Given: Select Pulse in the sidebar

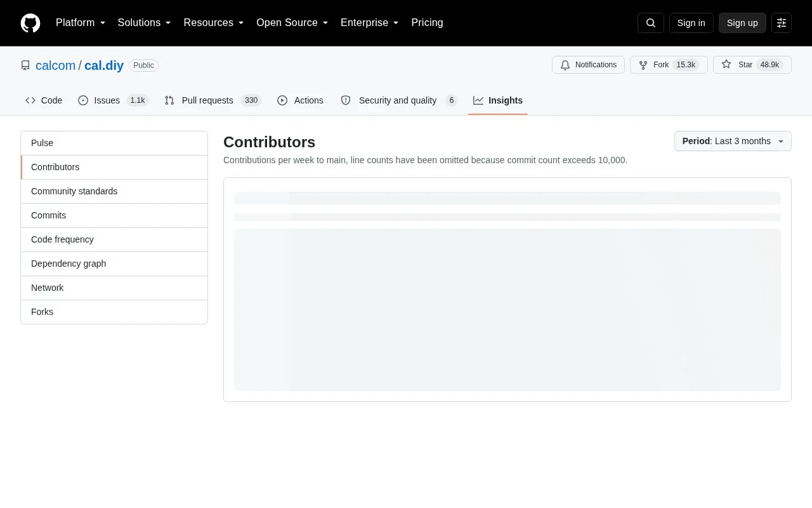Looking at the screenshot, I should click(x=114, y=143).
